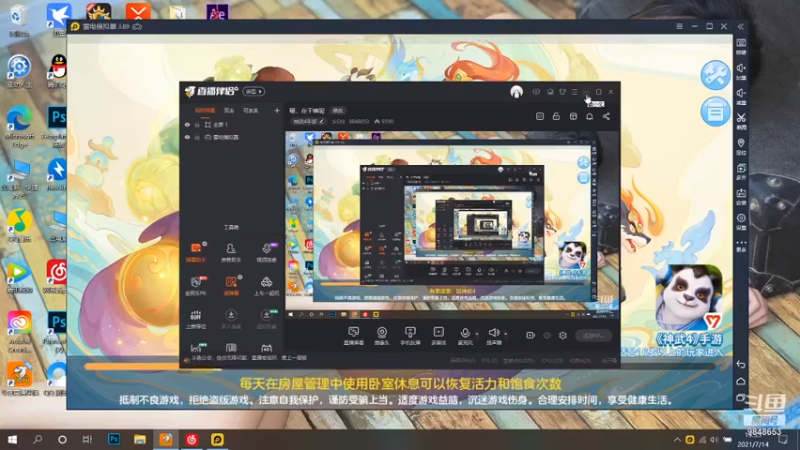Collapse the LDPlayer sidebar with double chevron

click(741, 26)
